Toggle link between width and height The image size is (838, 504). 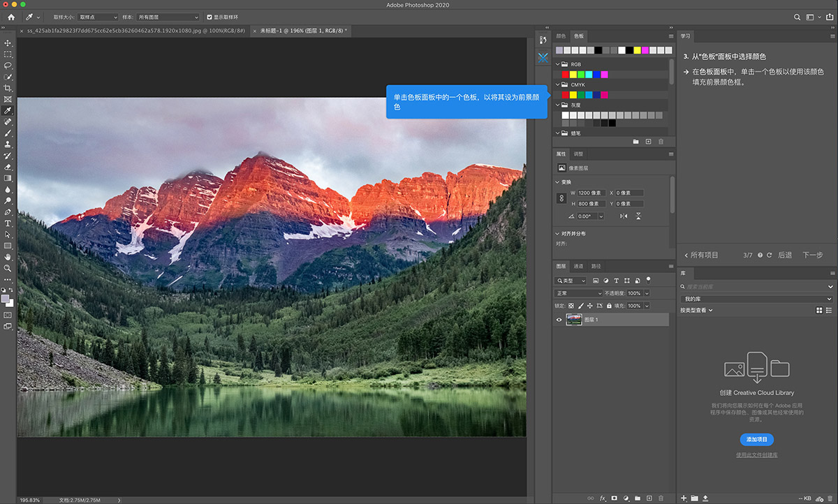(x=561, y=198)
